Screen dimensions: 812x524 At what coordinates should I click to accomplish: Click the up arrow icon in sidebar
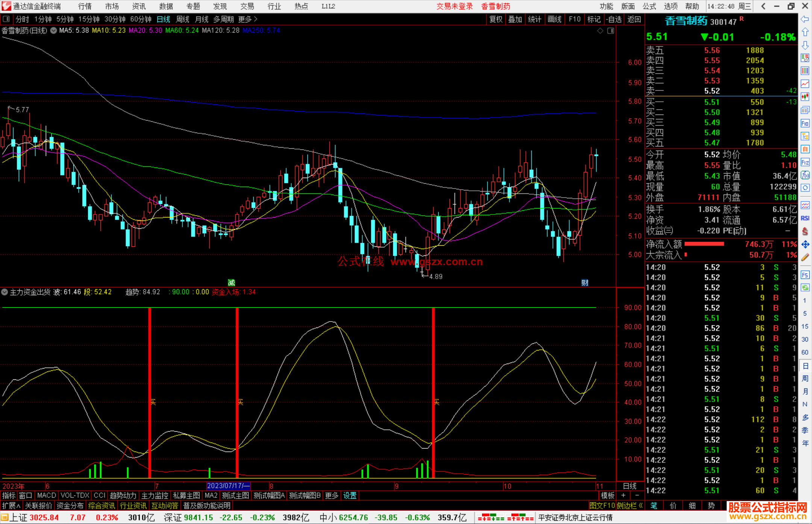805,32
